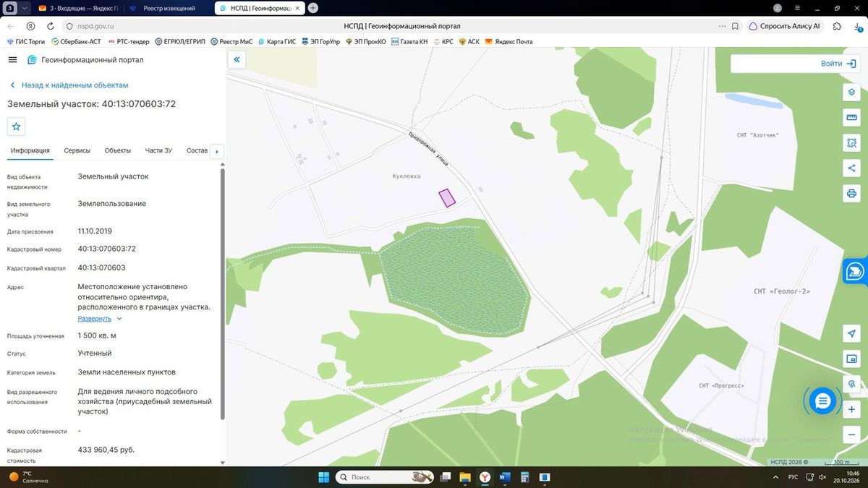Open the hamburger main menu
The image size is (868, 488).
[x=12, y=60]
